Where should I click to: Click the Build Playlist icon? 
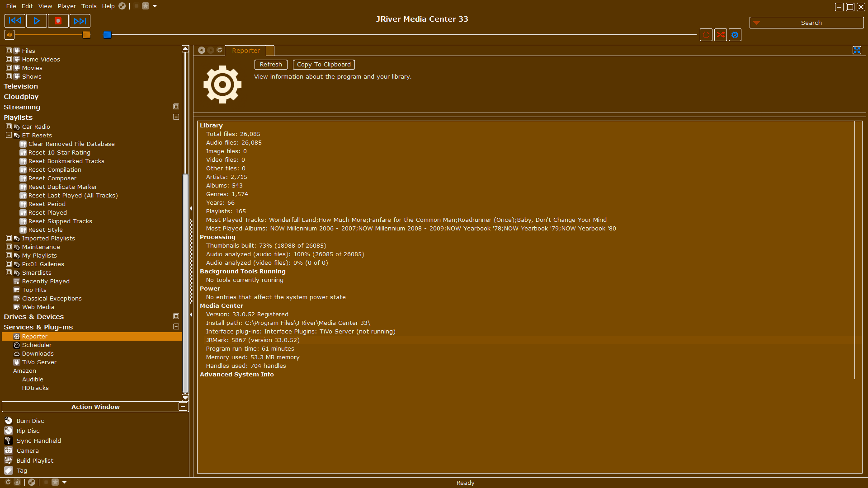point(9,460)
